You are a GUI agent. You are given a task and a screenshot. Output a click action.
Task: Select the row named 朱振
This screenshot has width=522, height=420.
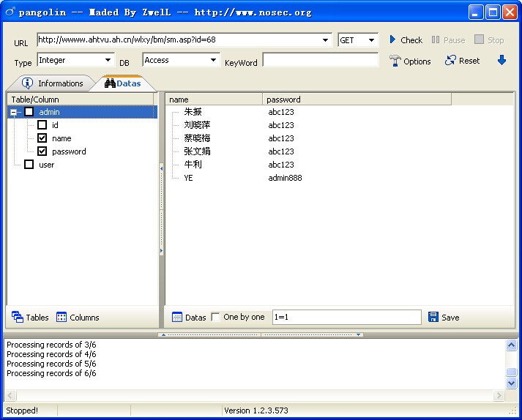193,112
